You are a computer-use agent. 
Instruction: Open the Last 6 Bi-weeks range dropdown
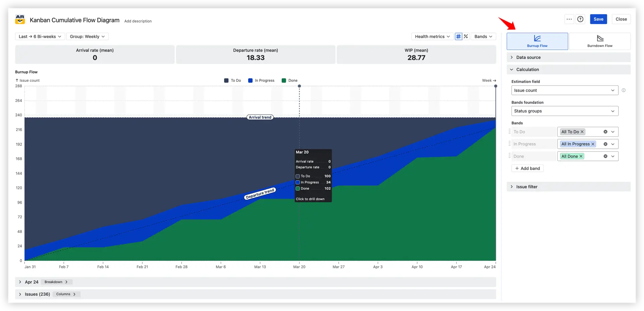(40, 37)
